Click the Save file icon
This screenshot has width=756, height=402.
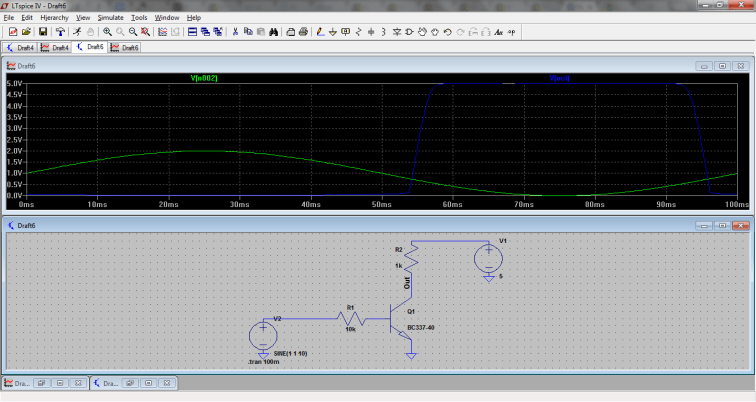(x=43, y=32)
